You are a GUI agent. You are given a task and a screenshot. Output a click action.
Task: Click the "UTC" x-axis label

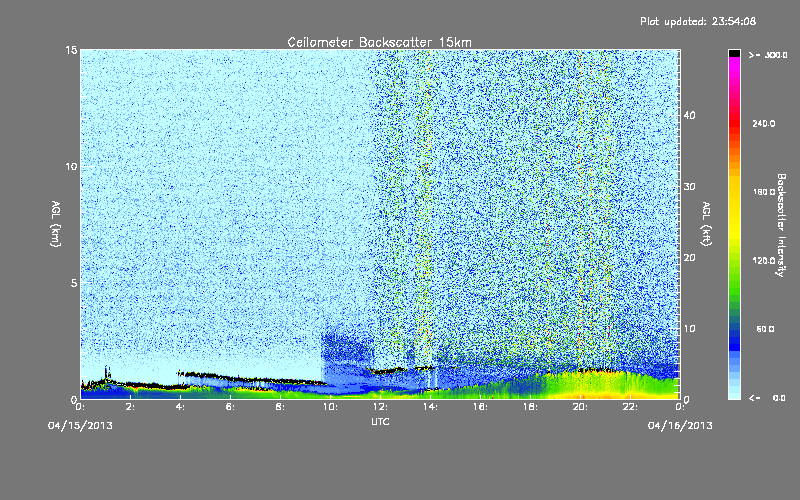pyautogui.click(x=380, y=421)
